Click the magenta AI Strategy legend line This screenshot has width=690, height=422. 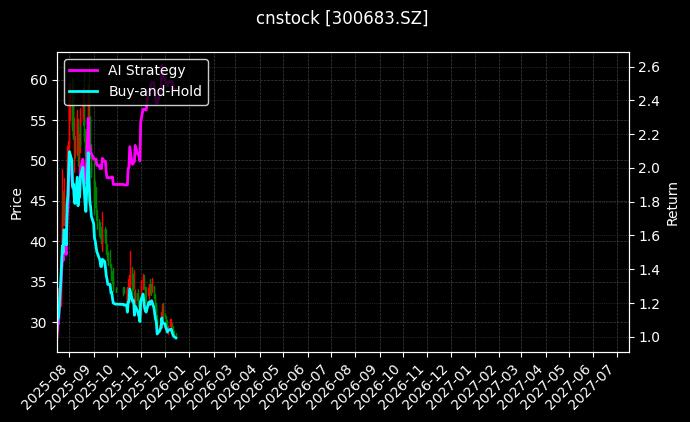pos(83,70)
